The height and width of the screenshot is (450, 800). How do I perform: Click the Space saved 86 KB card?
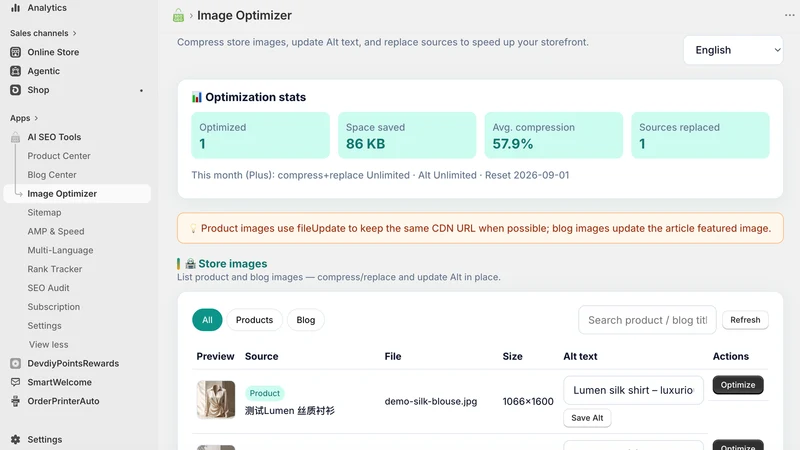407,135
